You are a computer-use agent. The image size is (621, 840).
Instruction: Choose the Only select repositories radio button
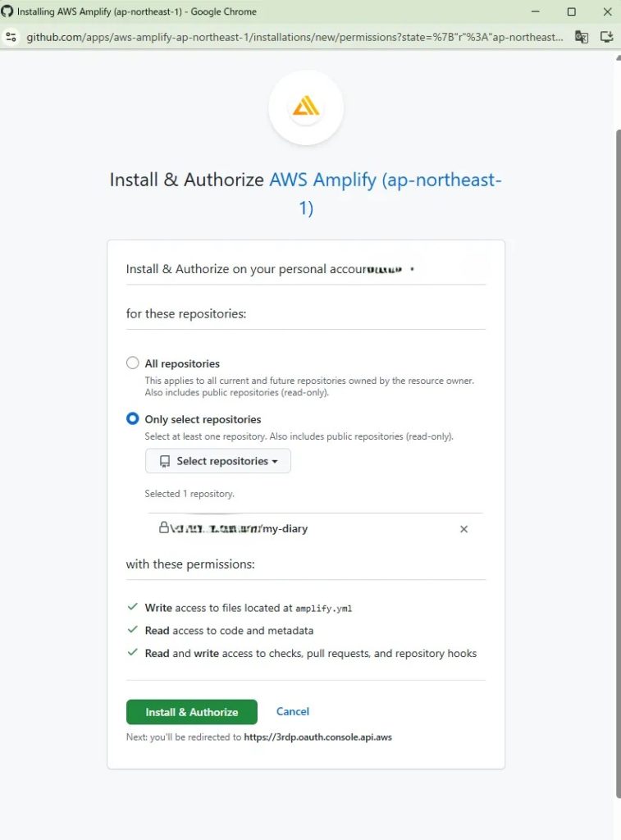(133, 419)
